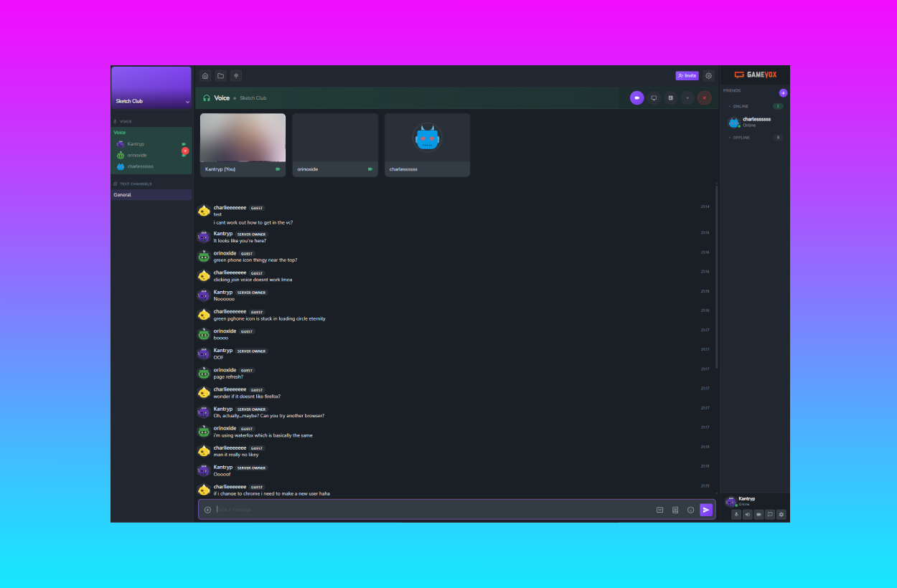Click the Invite button at top right

[687, 75]
